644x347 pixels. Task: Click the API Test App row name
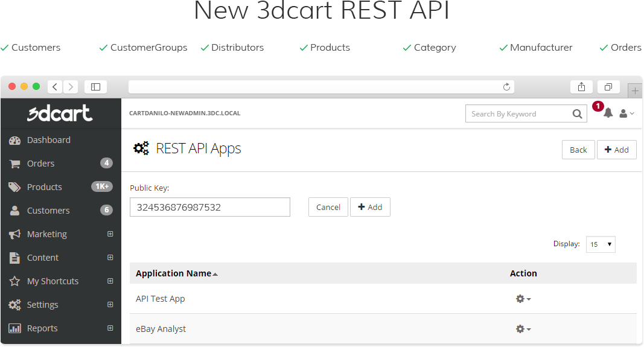[160, 299]
